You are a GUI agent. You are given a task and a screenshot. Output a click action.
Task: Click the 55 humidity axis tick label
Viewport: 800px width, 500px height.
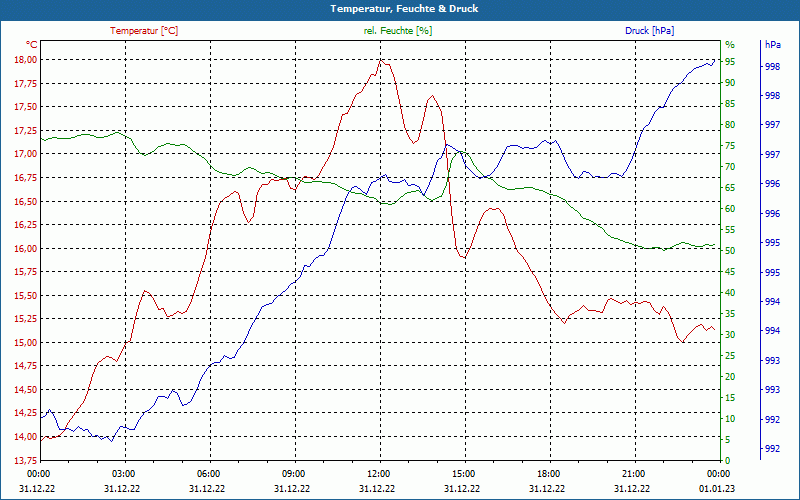point(731,230)
